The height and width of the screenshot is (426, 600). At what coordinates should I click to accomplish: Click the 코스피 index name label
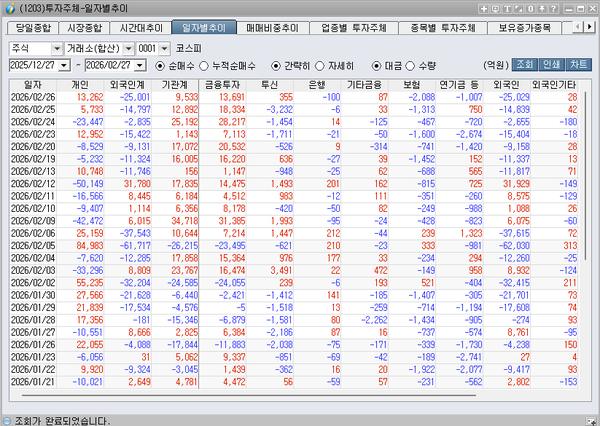tap(189, 49)
